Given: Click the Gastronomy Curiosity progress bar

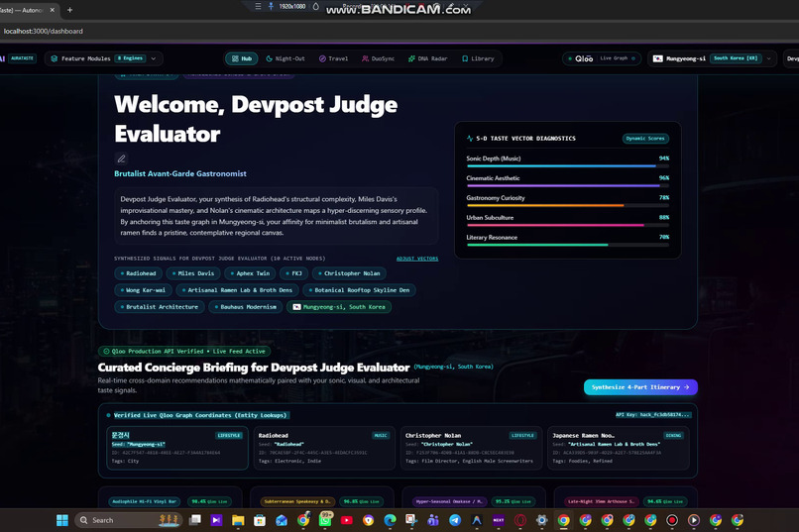Looking at the screenshot, I should click(568, 205).
